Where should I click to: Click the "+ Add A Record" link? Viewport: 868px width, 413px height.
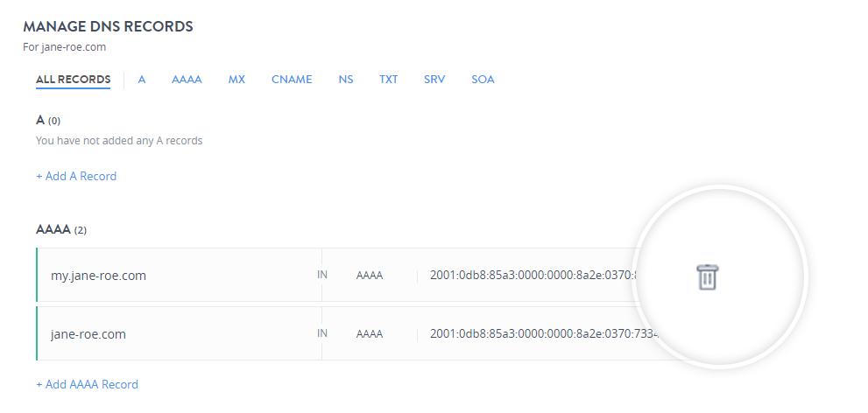76,176
